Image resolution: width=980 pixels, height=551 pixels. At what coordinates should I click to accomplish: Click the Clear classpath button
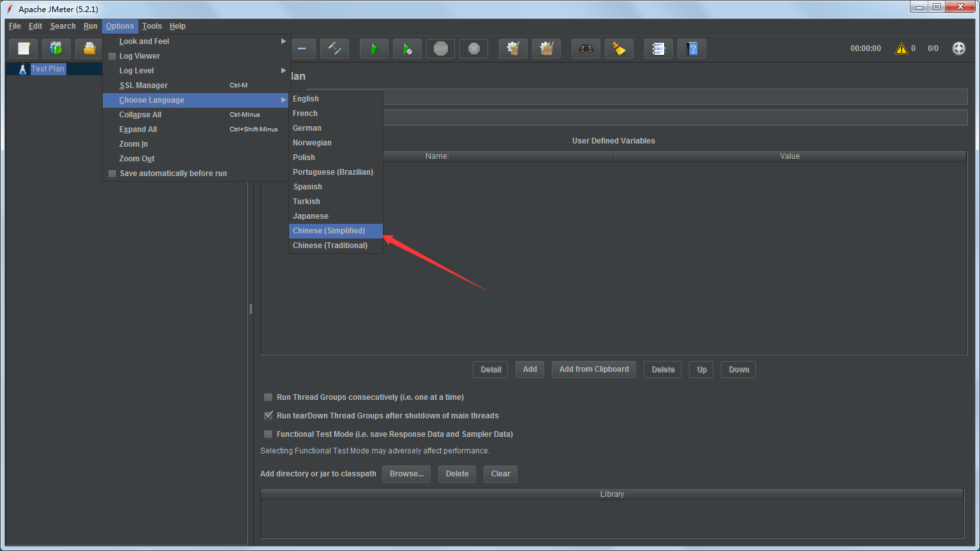(500, 474)
